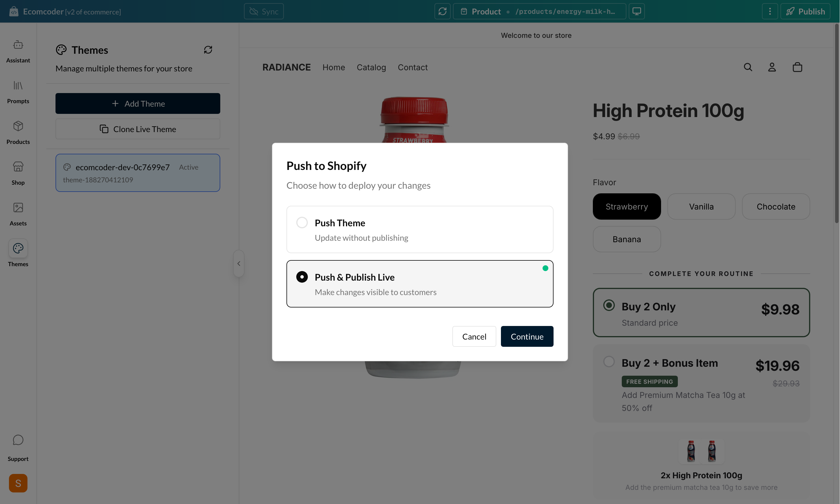
Task: Select the ecomcoder-dev-0c7699e7 theme card
Action: pyautogui.click(x=138, y=173)
